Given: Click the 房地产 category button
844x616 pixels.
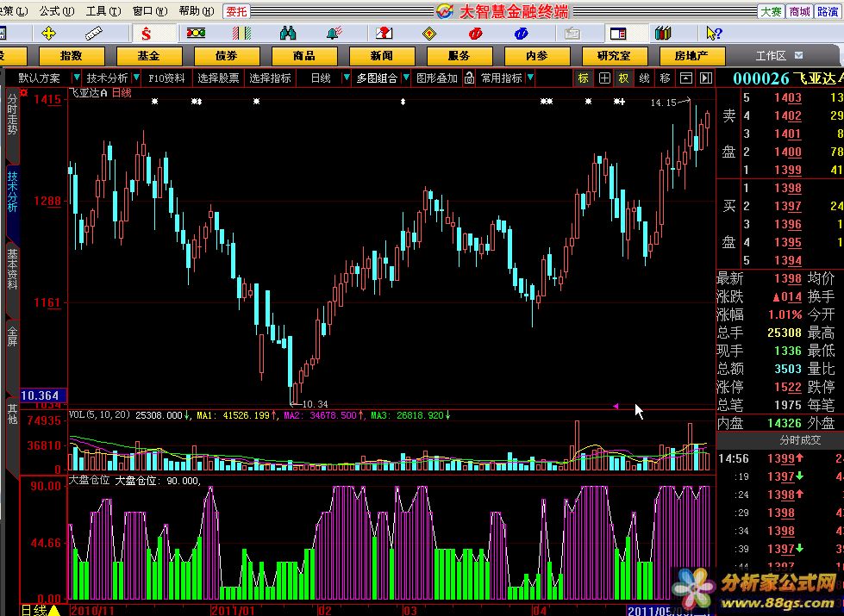Looking at the screenshot, I should tap(691, 55).
